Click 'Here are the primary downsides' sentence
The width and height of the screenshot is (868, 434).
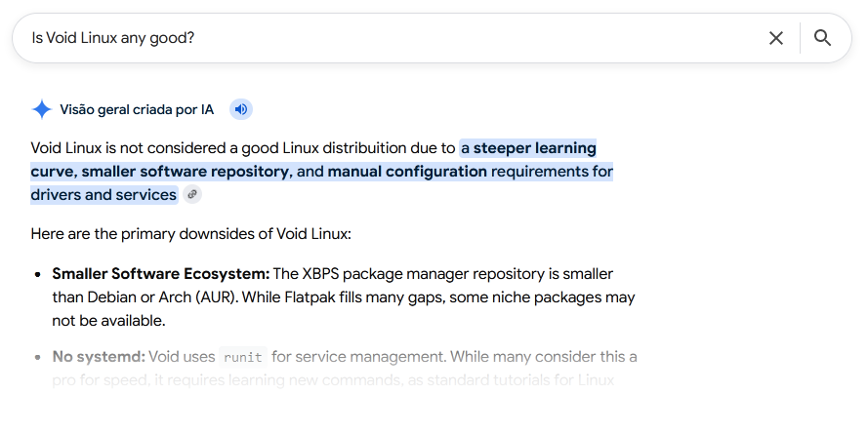pyautogui.click(x=191, y=234)
